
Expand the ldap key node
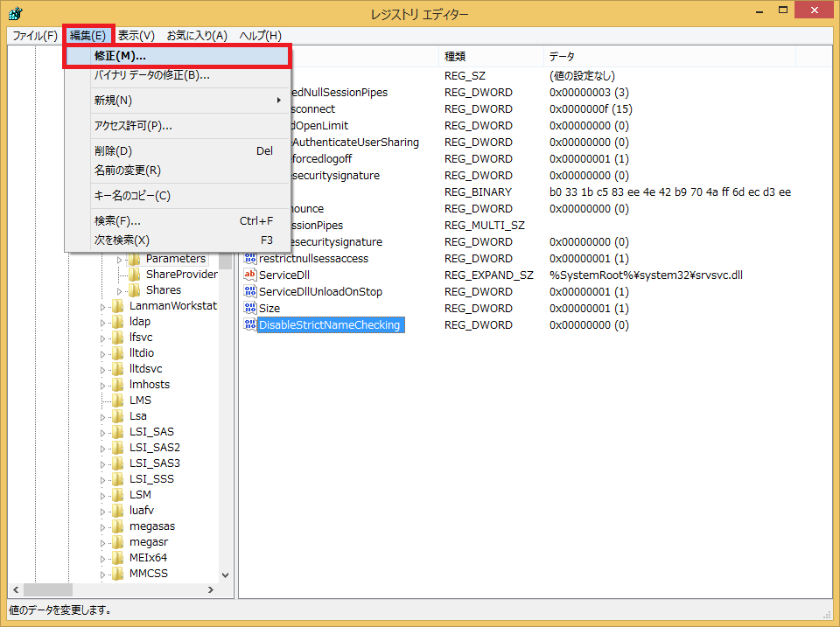pos(104,322)
